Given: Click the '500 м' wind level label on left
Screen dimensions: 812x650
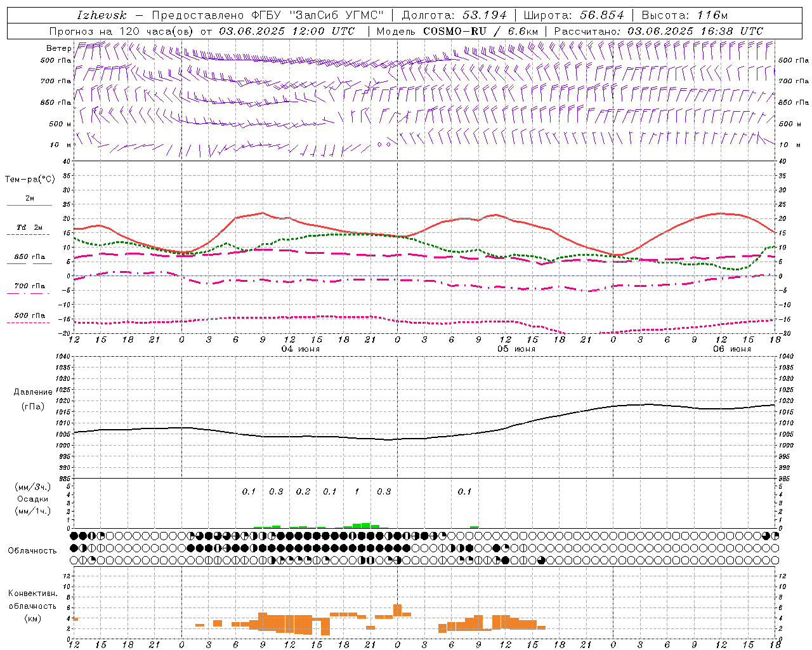Looking at the screenshot, I should [x=60, y=124].
